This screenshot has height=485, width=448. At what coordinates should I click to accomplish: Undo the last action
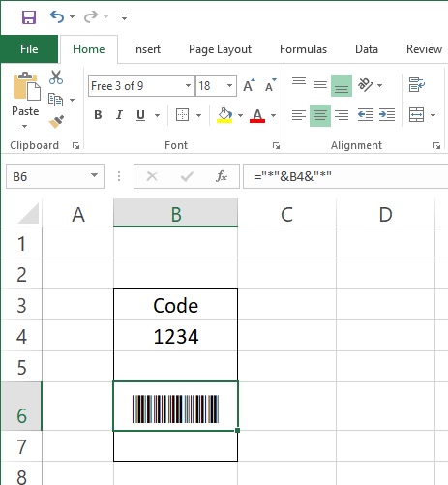[57, 16]
